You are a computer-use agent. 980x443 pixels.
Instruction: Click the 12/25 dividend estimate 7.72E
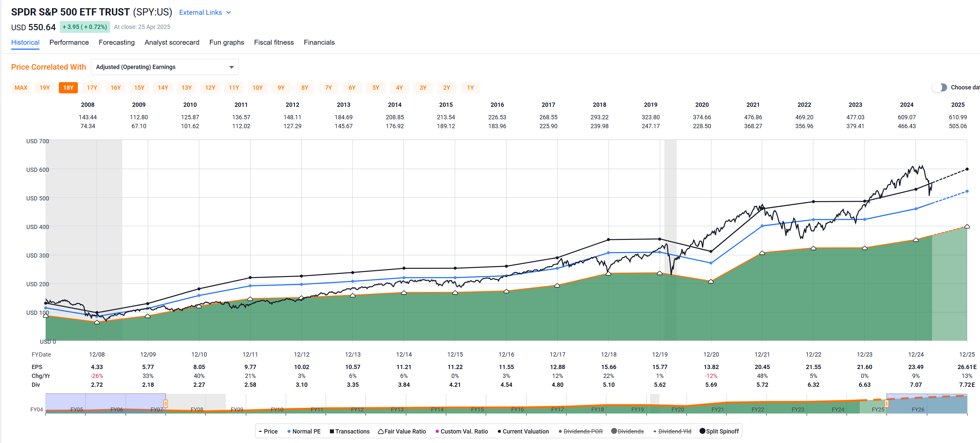point(967,385)
